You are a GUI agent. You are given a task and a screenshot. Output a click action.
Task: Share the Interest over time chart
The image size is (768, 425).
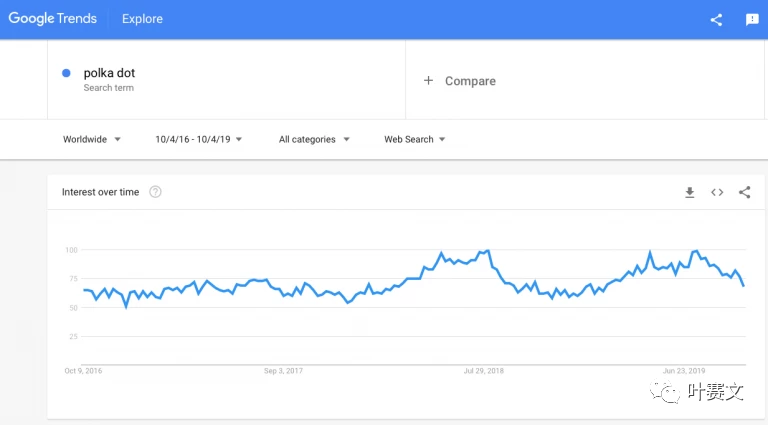[x=745, y=192]
